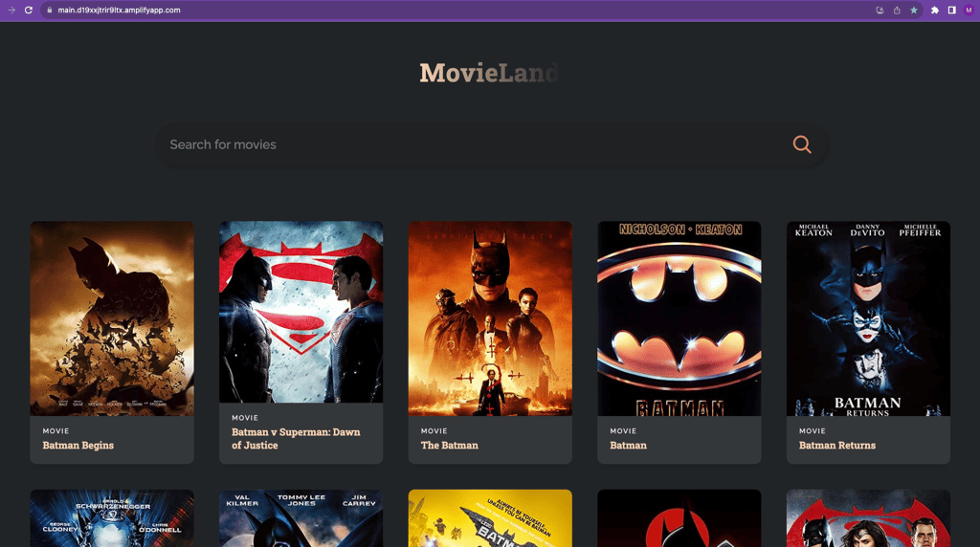Open the Val Kilmer Jim Carrey poster
Viewport: 980px width, 547px height.
301,518
